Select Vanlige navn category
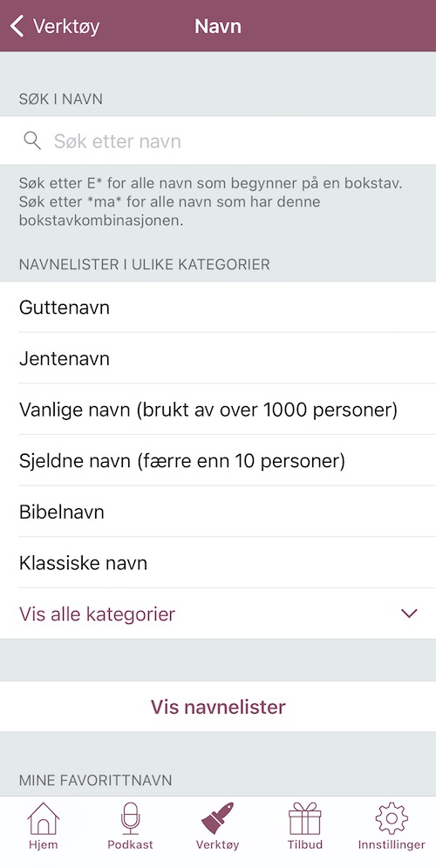436x868 pixels. click(218, 410)
